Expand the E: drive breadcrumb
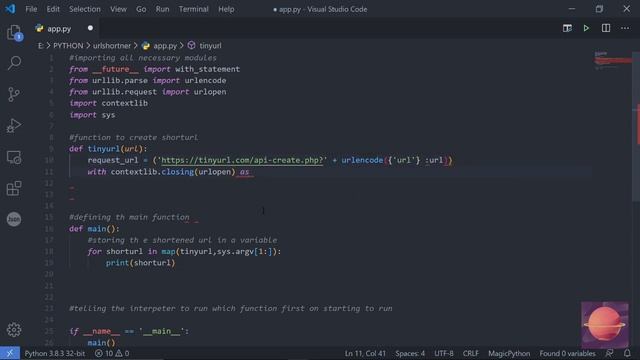Screen dimensions: 640x360 [40, 46]
